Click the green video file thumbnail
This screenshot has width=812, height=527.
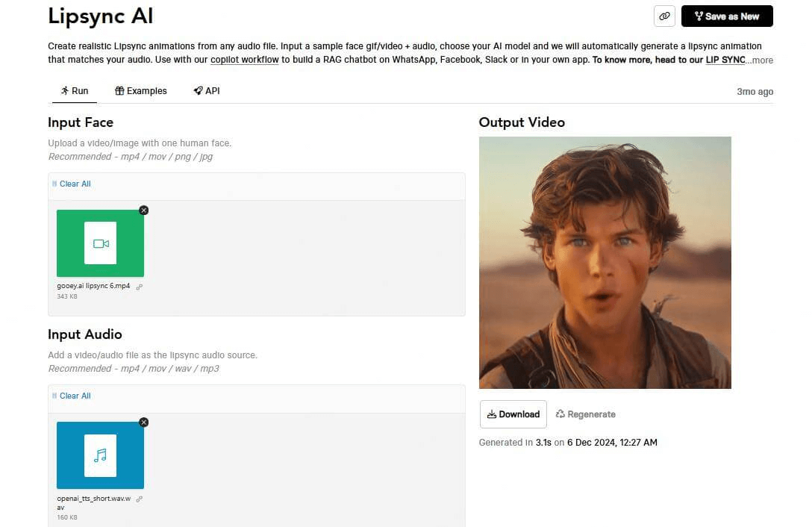100,243
